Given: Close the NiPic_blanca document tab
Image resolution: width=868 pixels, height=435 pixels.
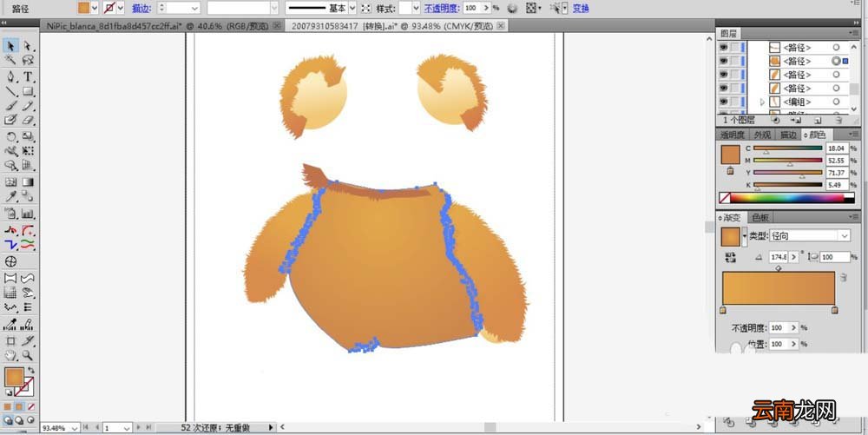Looking at the screenshot, I should coord(277,25).
